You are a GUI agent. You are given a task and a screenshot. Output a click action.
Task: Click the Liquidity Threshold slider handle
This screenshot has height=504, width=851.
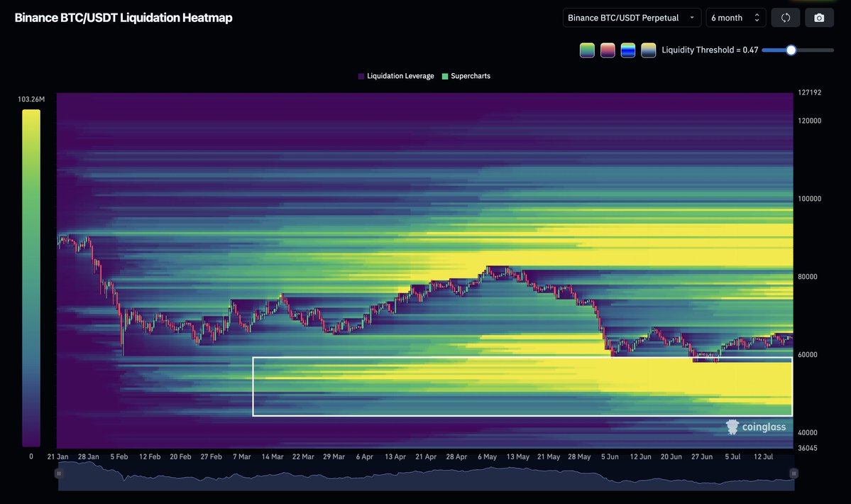(x=791, y=50)
